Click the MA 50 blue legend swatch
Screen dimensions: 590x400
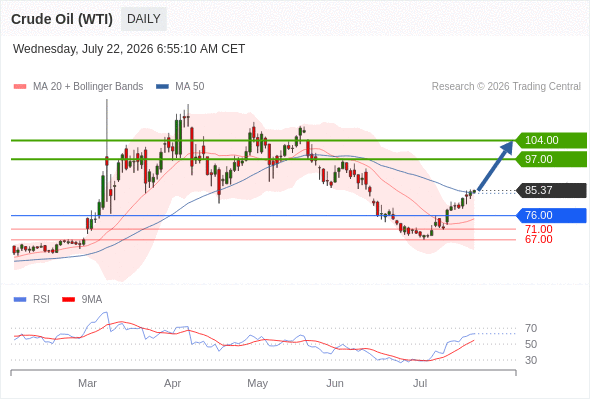[x=162, y=87]
